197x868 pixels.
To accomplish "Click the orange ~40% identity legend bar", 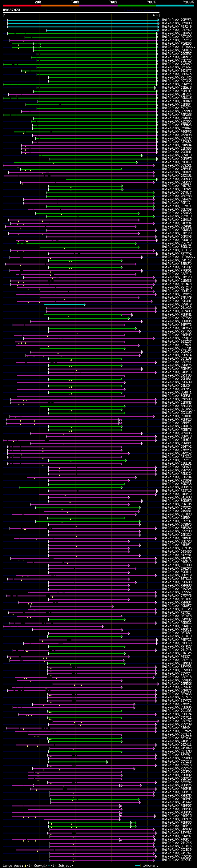I will [x=60, y=6].
